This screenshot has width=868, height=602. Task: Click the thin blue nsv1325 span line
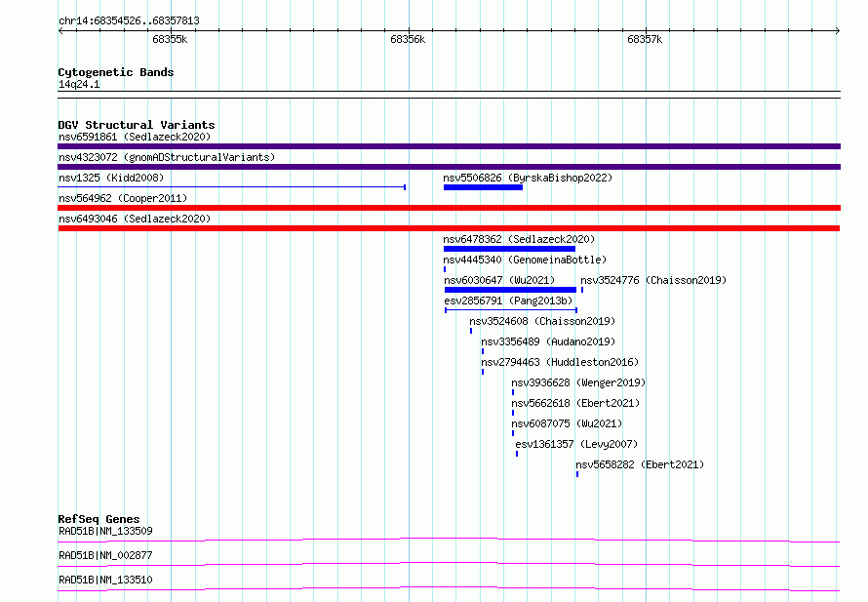pyautogui.click(x=231, y=187)
